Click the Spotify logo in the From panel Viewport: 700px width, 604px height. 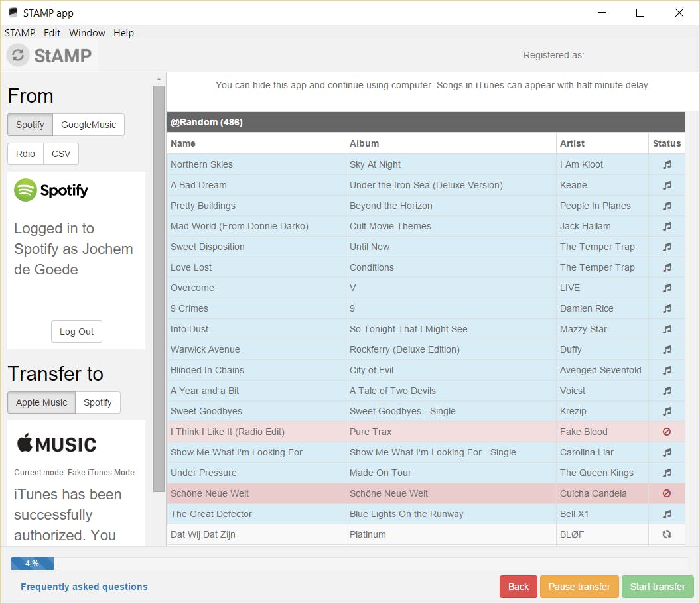click(51, 190)
